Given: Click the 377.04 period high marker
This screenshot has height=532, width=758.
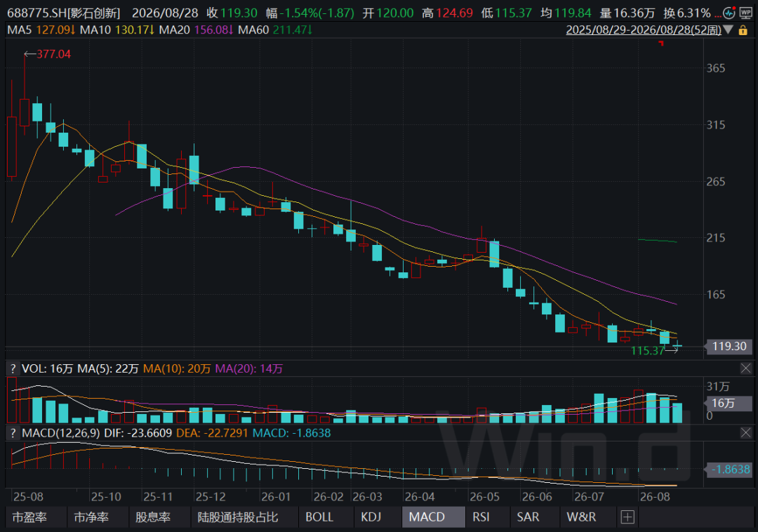Looking at the screenshot, I should click(x=53, y=54).
